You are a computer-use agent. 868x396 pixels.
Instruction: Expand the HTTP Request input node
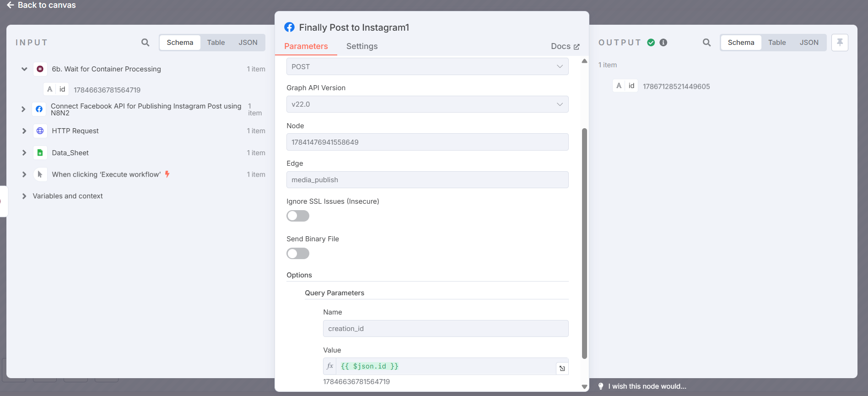pos(24,131)
